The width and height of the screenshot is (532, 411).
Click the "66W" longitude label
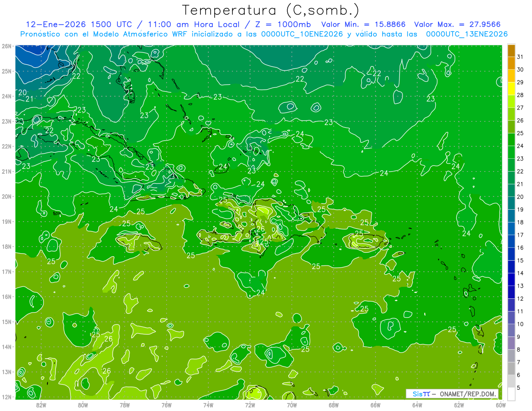coord(376,405)
